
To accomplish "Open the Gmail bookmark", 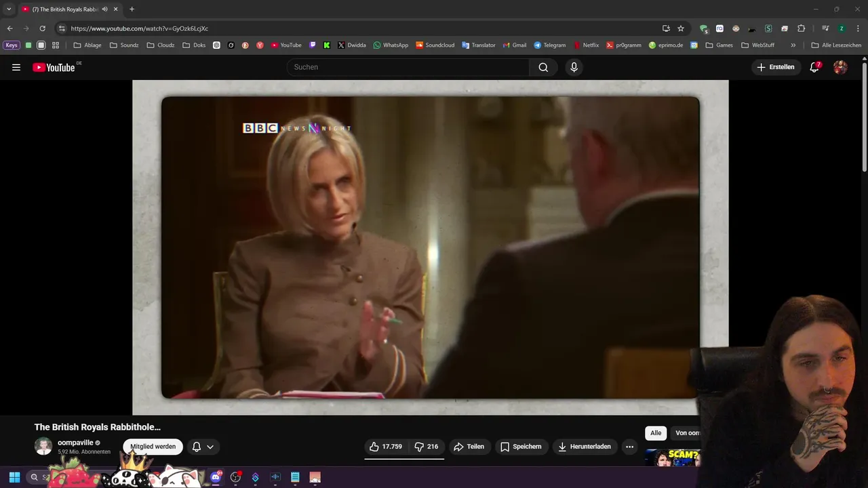I will click(x=514, y=45).
